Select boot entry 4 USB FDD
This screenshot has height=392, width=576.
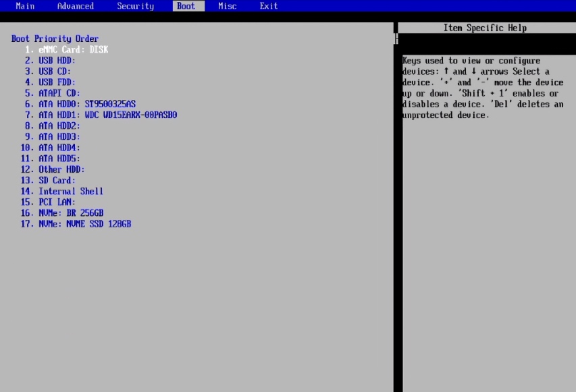click(50, 82)
